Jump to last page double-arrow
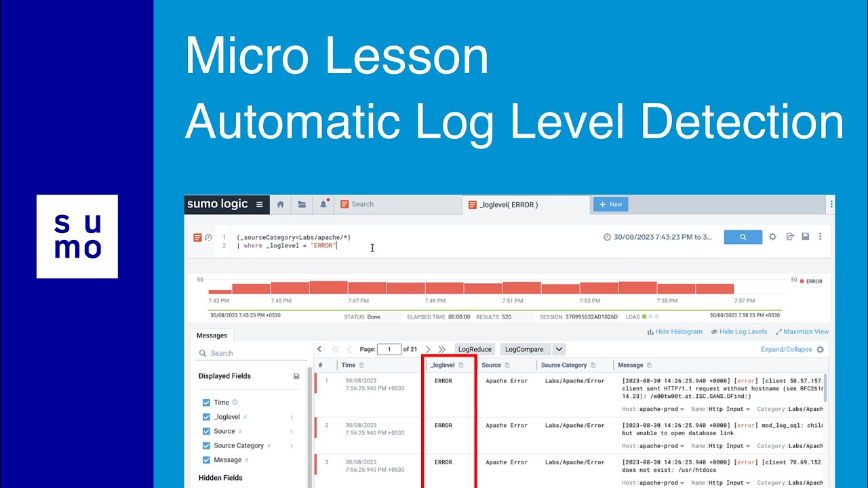The width and height of the screenshot is (868, 488). click(442, 349)
